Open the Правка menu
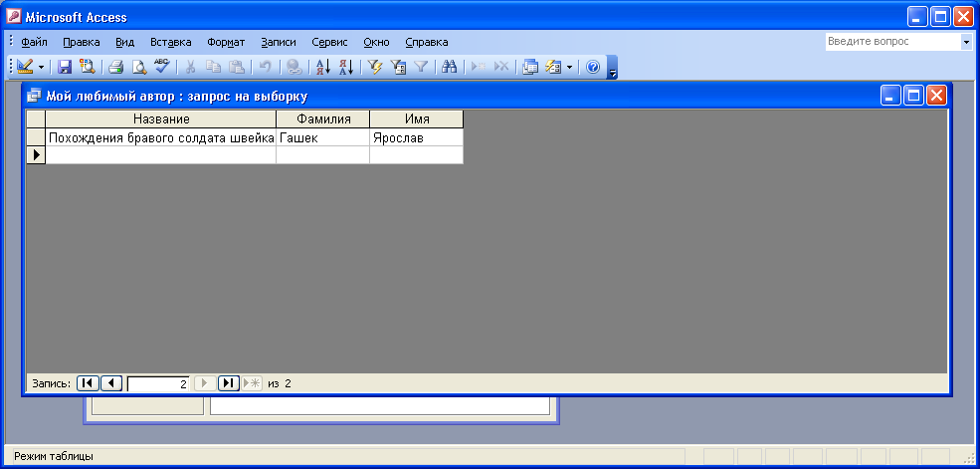Screen dimensions: 980x469 coord(82,43)
